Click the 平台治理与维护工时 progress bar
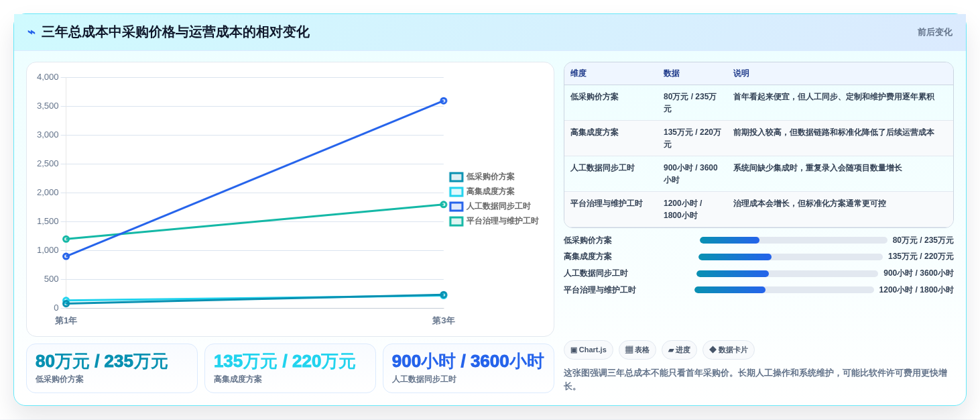The image size is (980, 420). point(784,290)
